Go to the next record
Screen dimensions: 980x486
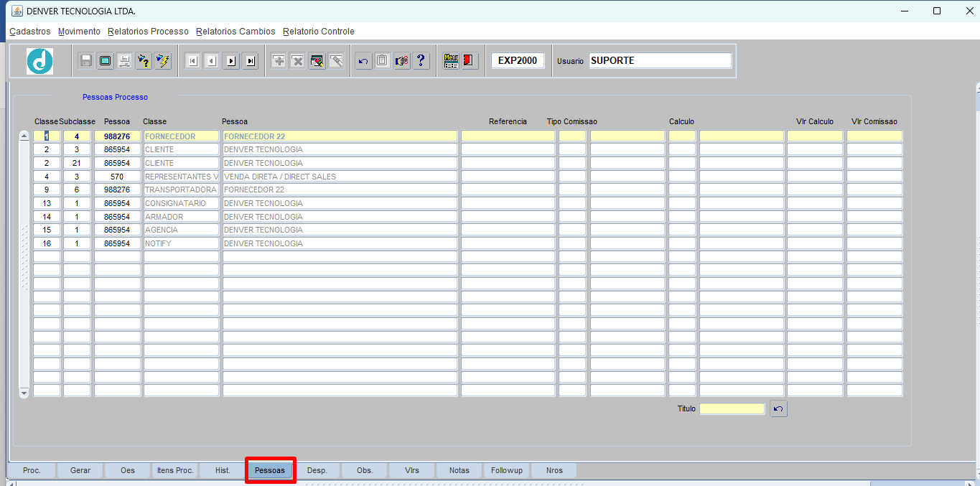pyautogui.click(x=230, y=61)
